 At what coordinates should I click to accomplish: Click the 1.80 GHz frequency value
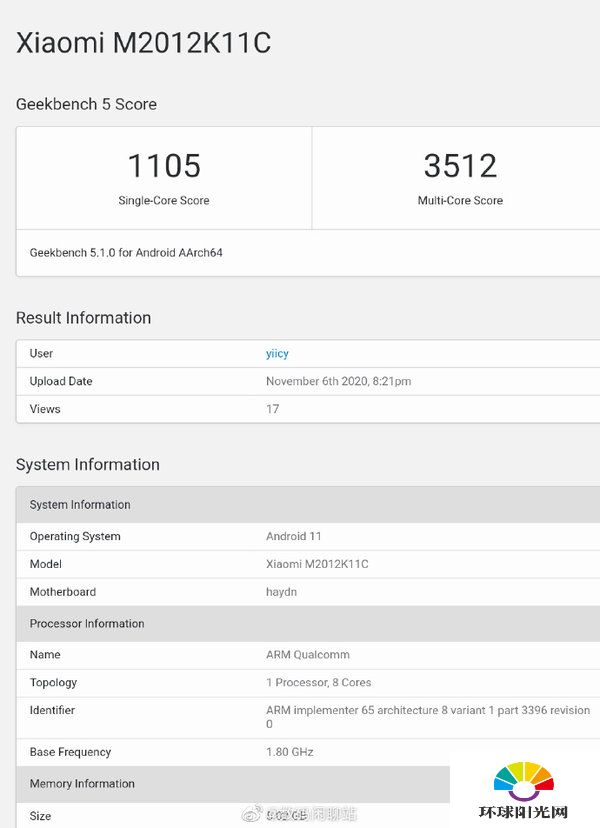click(290, 752)
